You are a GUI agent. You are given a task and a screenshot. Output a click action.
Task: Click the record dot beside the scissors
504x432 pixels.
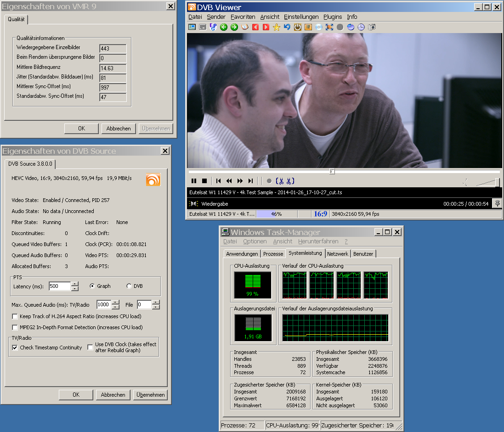[269, 181]
